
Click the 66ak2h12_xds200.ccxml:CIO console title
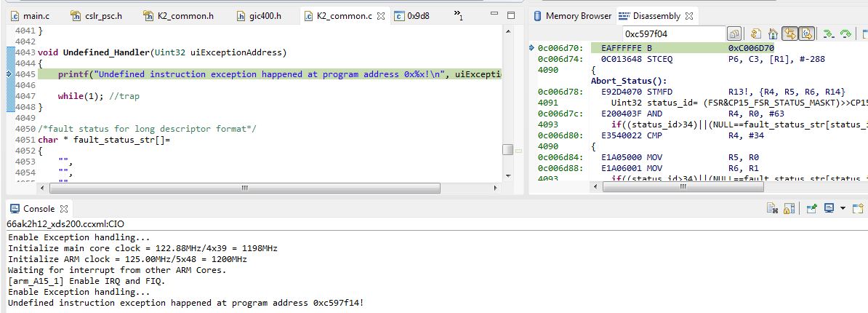pyautogui.click(x=65, y=224)
